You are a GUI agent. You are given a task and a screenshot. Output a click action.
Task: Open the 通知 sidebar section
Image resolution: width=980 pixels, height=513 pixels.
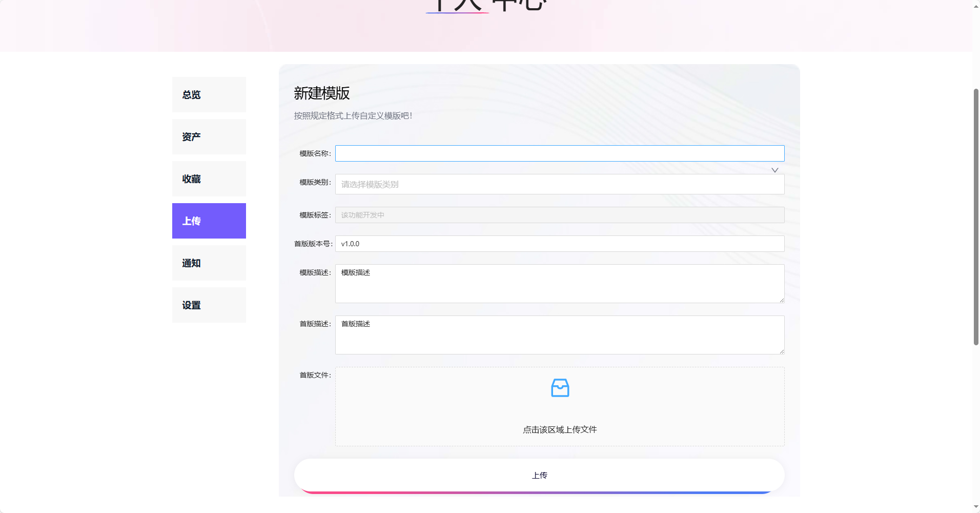coord(209,263)
